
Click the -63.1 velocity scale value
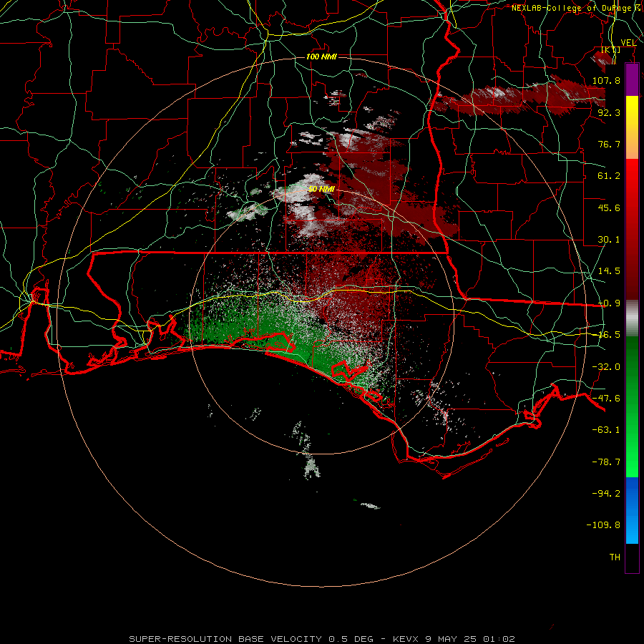[606, 429]
